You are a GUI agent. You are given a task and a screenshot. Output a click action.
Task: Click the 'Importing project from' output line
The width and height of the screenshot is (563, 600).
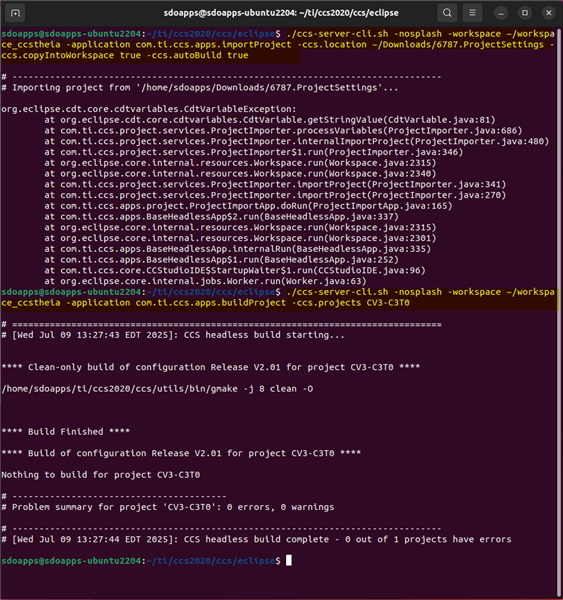[199, 88]
